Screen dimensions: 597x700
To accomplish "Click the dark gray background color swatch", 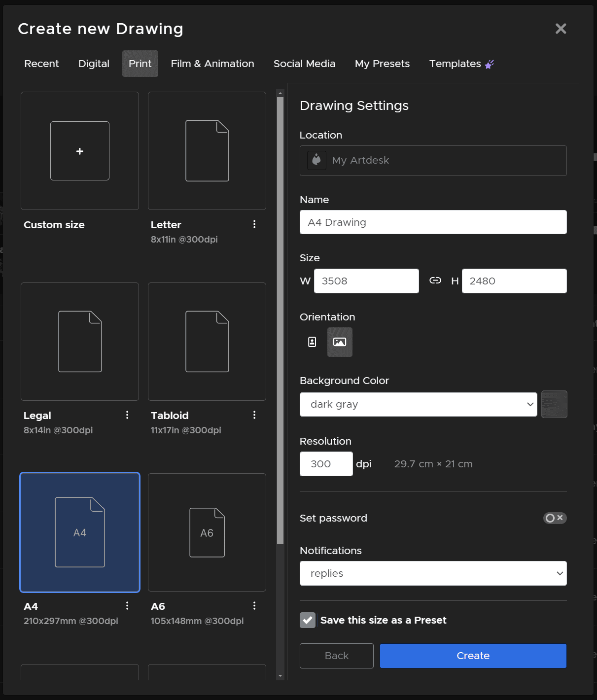I will (x=554, y=404).
